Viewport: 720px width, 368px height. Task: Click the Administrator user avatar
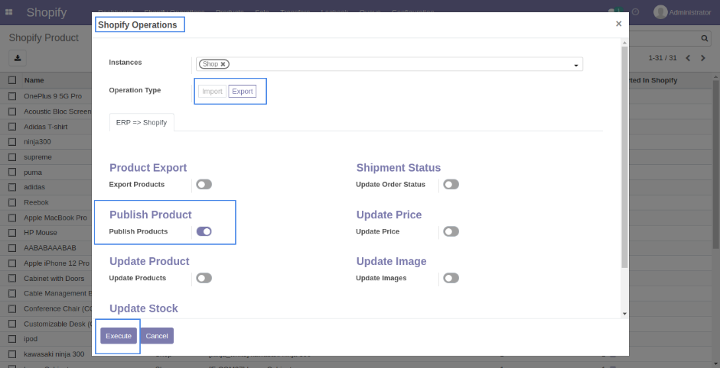(660, 12)
